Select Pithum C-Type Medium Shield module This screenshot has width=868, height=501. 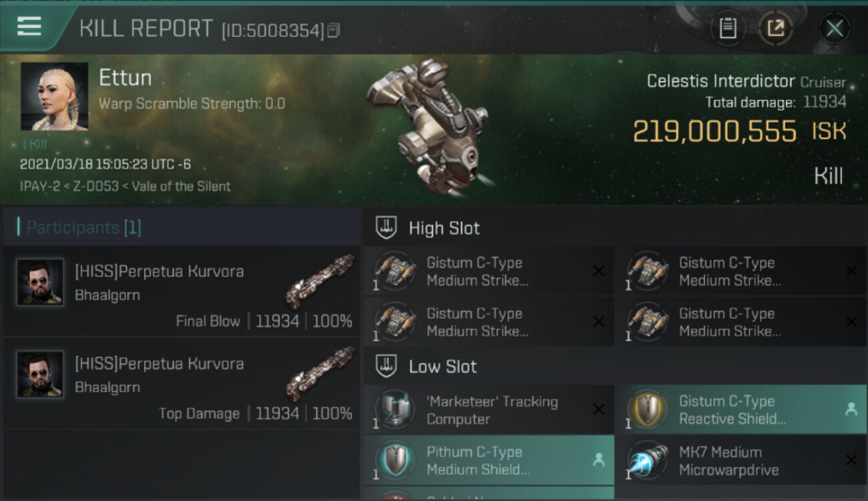(x=489, y=460)
